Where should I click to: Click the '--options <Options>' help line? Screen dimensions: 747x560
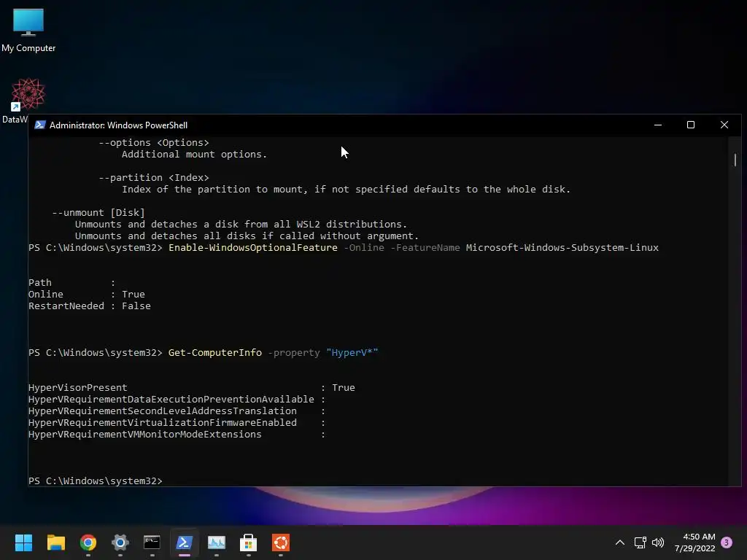pos(154,142)
